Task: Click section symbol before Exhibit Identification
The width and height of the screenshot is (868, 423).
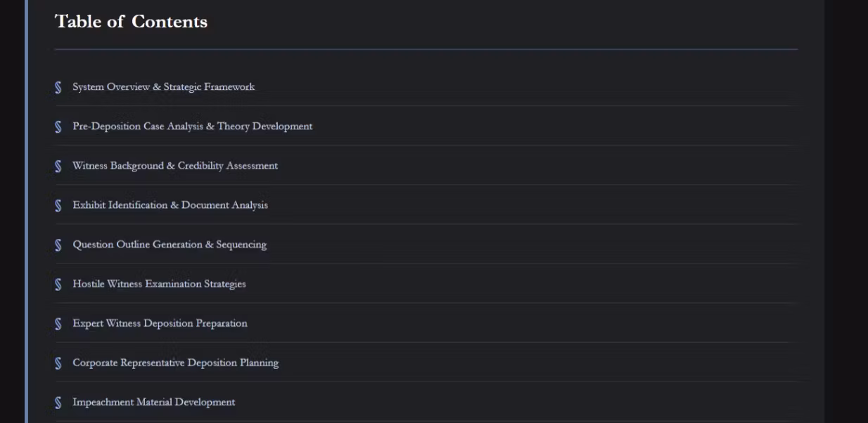Action: (x=58, y=205)
